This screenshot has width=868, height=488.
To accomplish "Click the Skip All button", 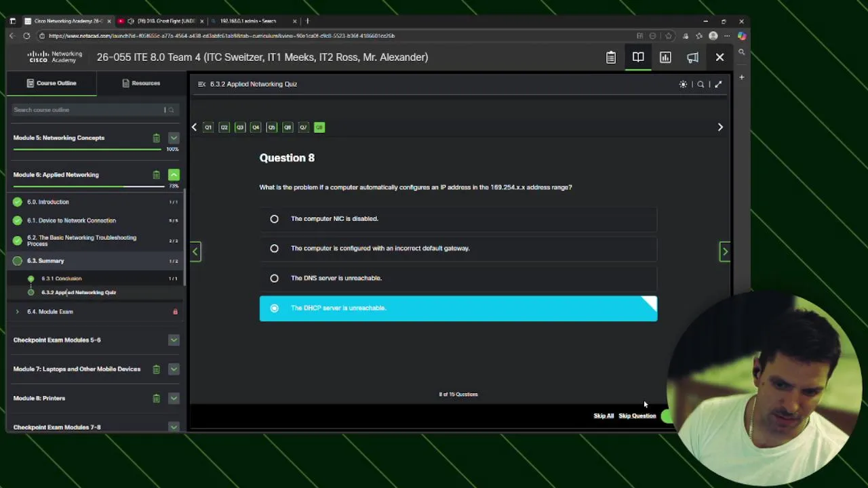I will coord(604,416).
